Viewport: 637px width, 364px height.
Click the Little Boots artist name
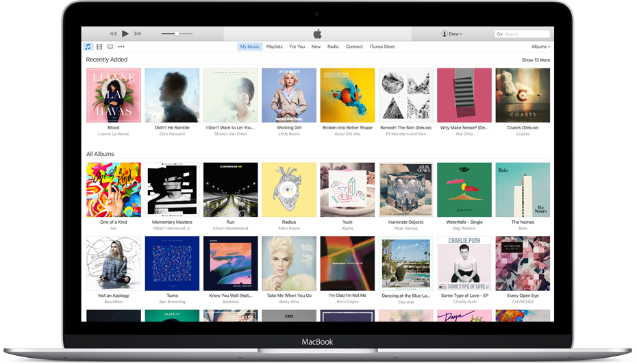pos(289,134)
